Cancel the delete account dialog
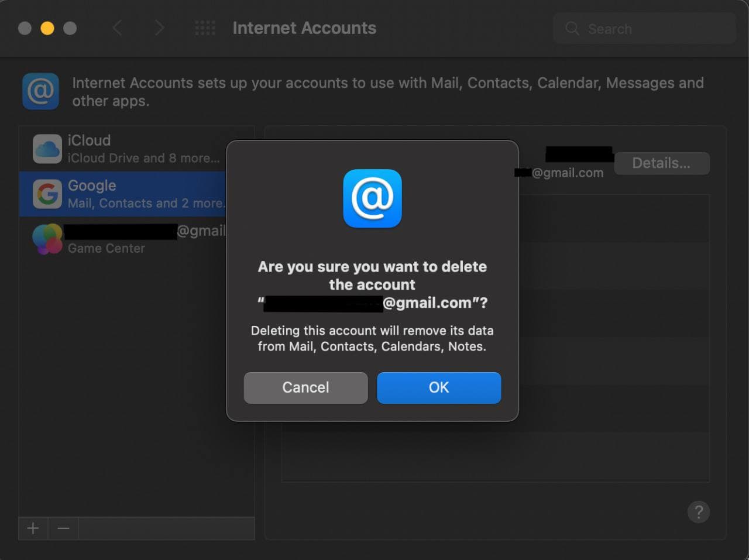 [x=305, y=387]
